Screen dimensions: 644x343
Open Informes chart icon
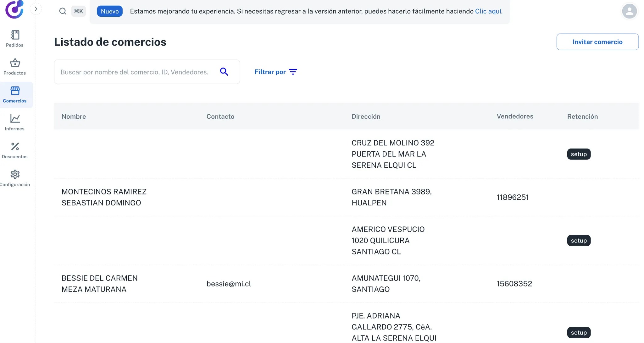[x=15, y=119]
